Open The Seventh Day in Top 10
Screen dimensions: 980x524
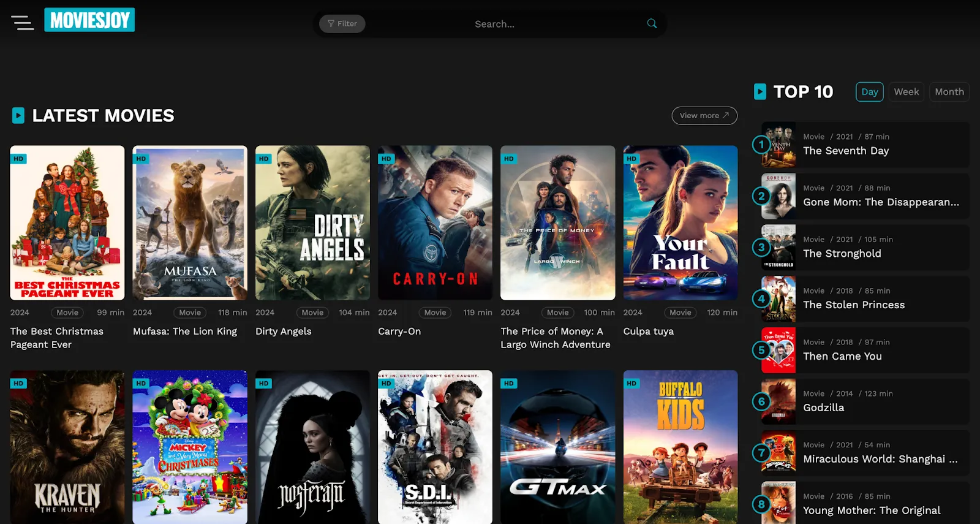pos(846,151)
